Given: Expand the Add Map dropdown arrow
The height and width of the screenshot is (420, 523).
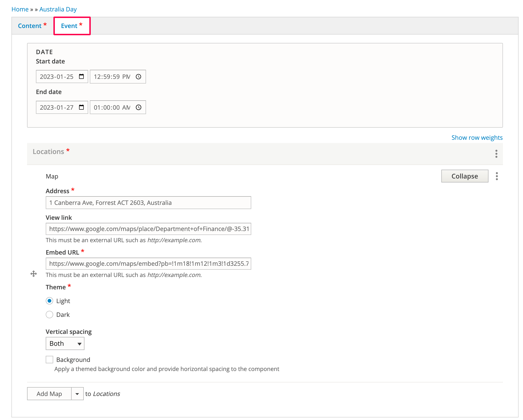Looking at the screenshot, I should 77,394.
